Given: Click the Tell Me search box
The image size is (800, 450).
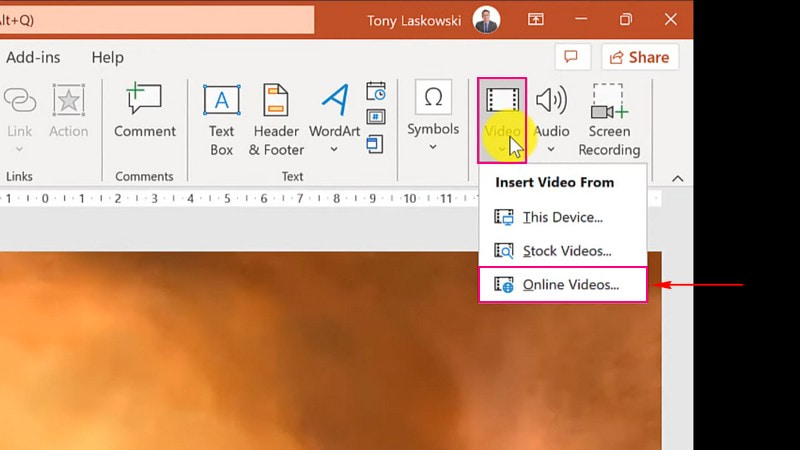Looking at the screenshot, I should (157, 20).
